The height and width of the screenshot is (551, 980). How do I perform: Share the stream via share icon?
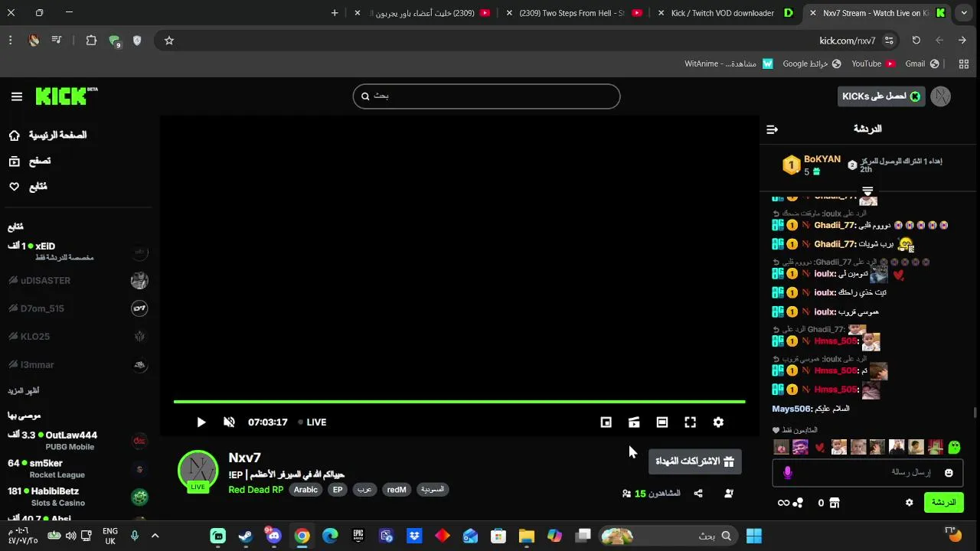coord(698,494)
